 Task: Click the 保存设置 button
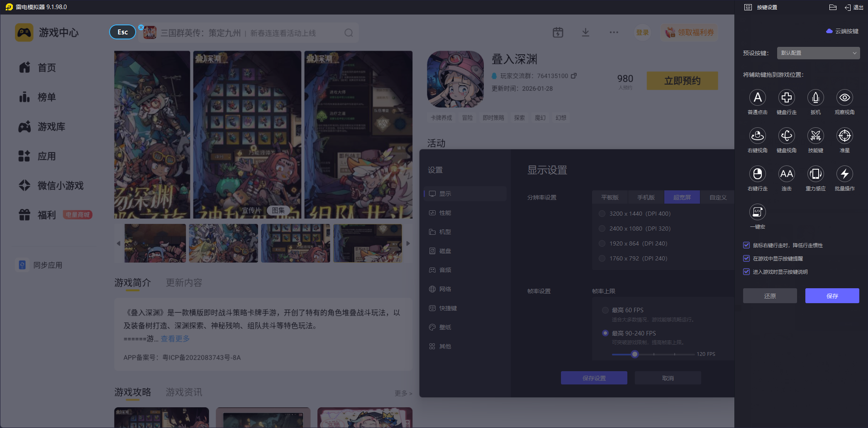[x=594, y=378]
